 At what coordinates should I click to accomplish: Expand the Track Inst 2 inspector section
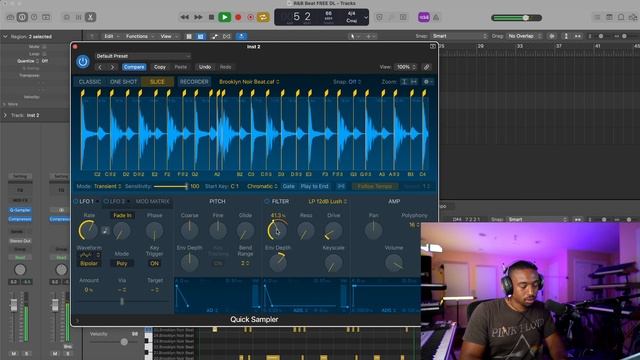pos(5,115)
